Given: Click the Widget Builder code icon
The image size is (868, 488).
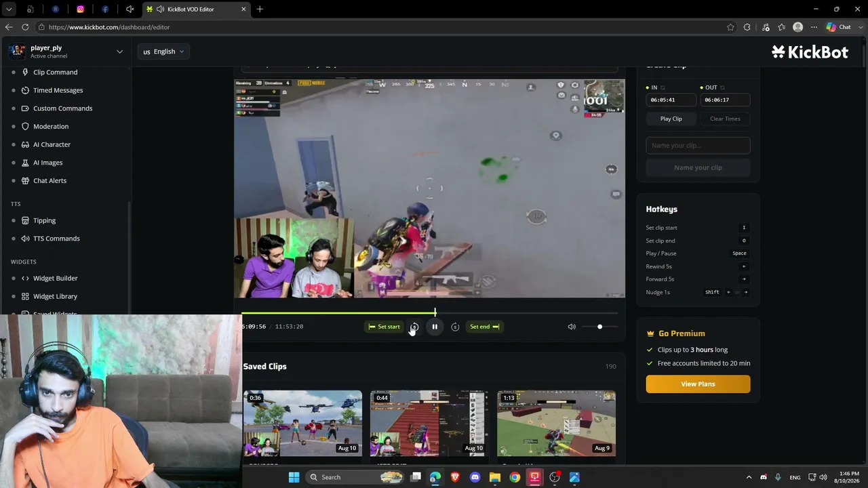Looking at the screenshot, I should (x=25, y=278).
